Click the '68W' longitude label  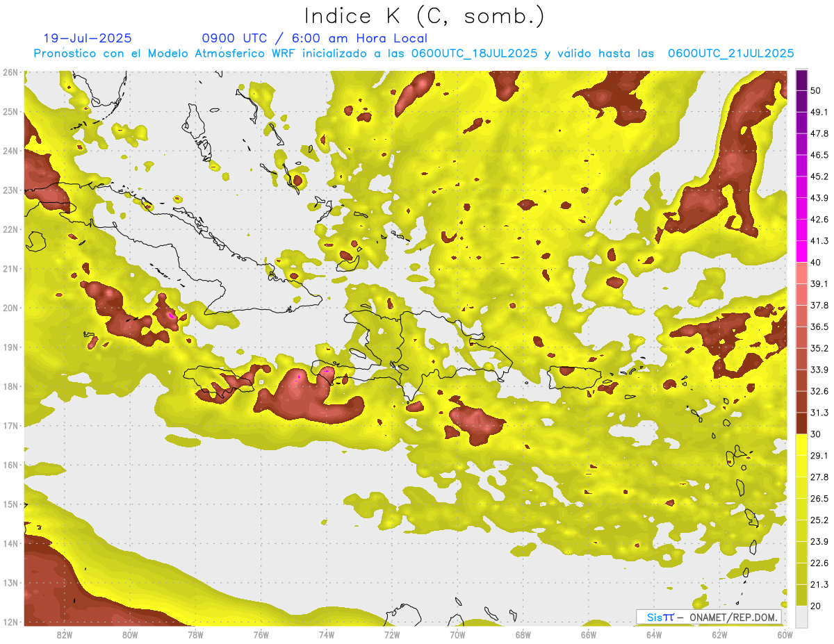pos(523,634)
